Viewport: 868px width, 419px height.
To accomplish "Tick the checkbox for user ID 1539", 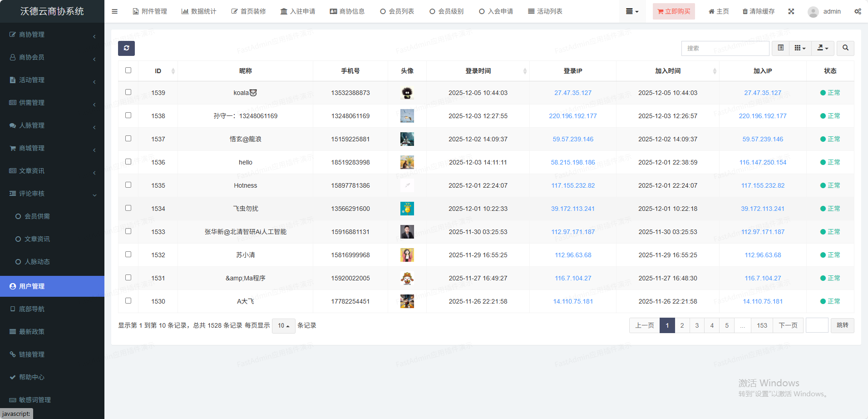I will (x=128, y=92).
